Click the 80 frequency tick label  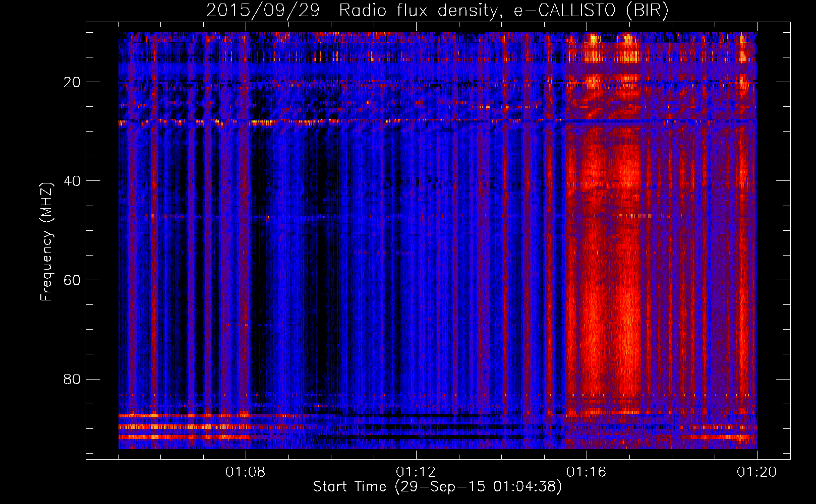pyautogui.click(x=73, y=379)
